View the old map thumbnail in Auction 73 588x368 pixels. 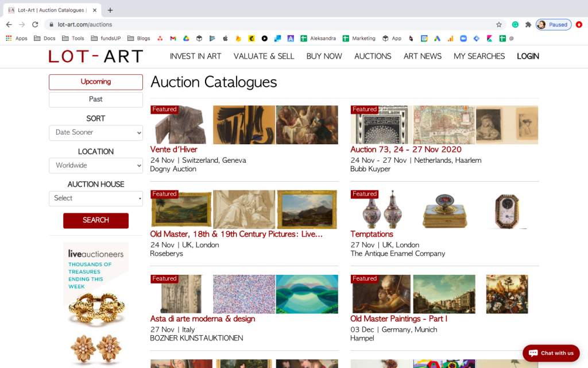[444, 125]
